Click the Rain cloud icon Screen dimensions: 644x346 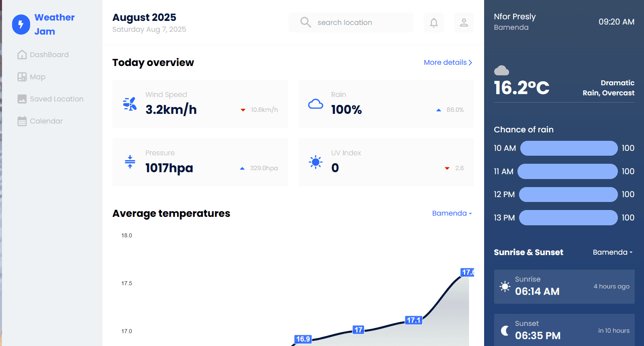tap(315, 104)
